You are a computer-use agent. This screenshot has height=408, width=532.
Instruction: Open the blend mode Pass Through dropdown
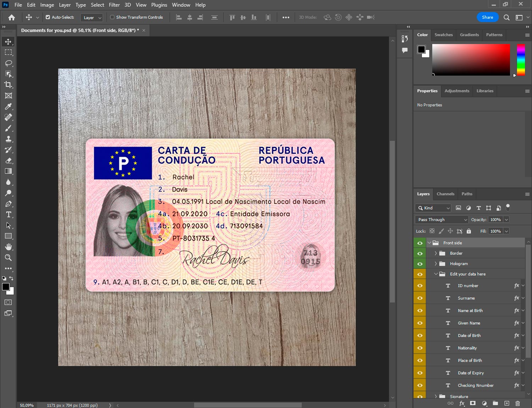[x=442, y=220]
